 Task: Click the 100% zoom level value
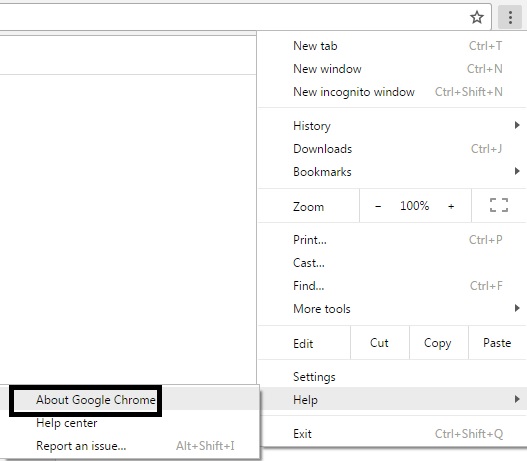click(x=414, y=206)
